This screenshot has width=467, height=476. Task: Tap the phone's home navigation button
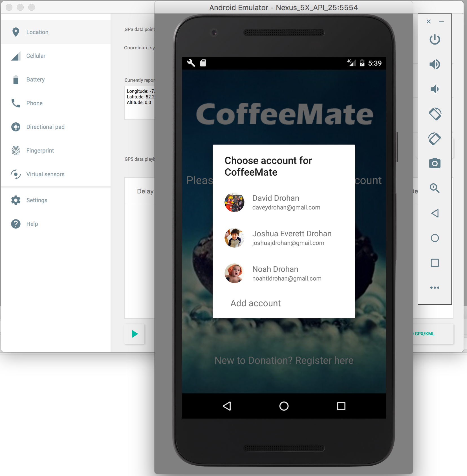(x=284, y=406)
